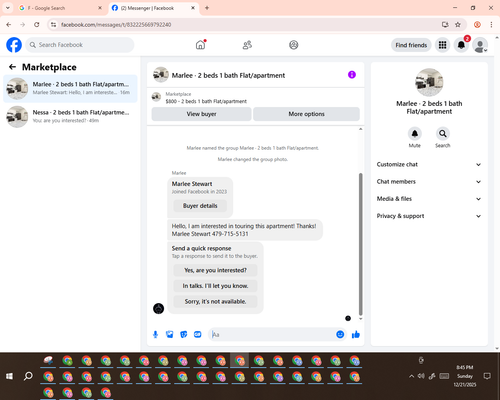Screen dimensions: 500x400
Task: Send quick reply In talks. I'll let you know.
Action: tap(215, 286)
